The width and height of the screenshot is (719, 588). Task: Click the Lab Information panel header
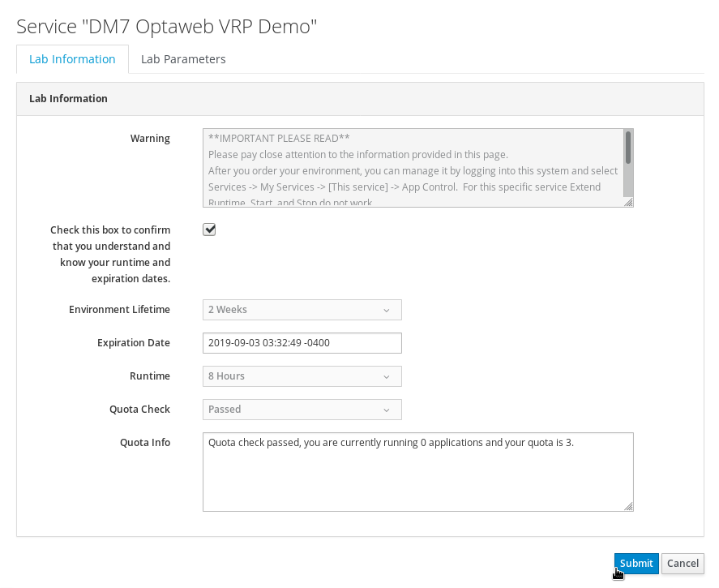pyautogui.click(x=68, y=99)
